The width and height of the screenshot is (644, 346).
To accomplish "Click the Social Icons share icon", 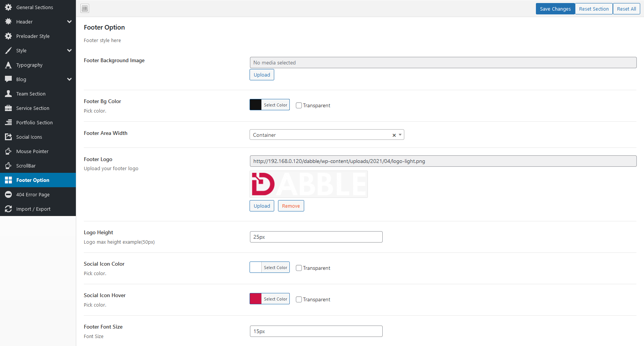I will click(8, 137).
